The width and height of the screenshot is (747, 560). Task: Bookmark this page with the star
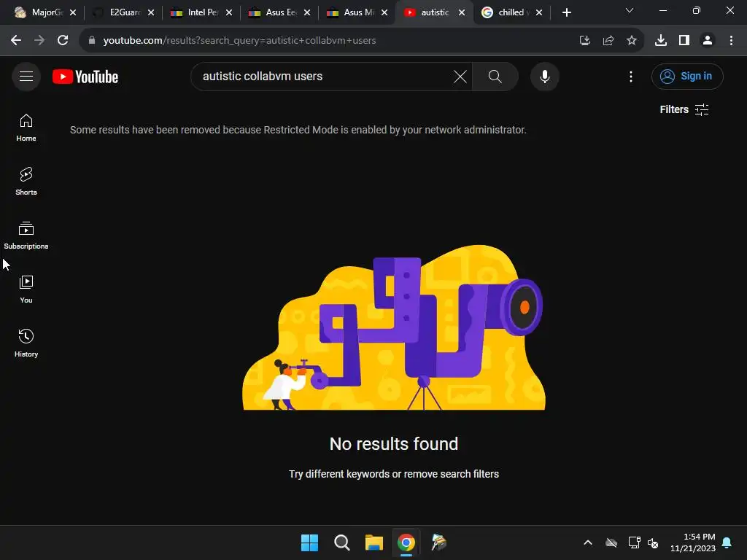tap(631, 41)
